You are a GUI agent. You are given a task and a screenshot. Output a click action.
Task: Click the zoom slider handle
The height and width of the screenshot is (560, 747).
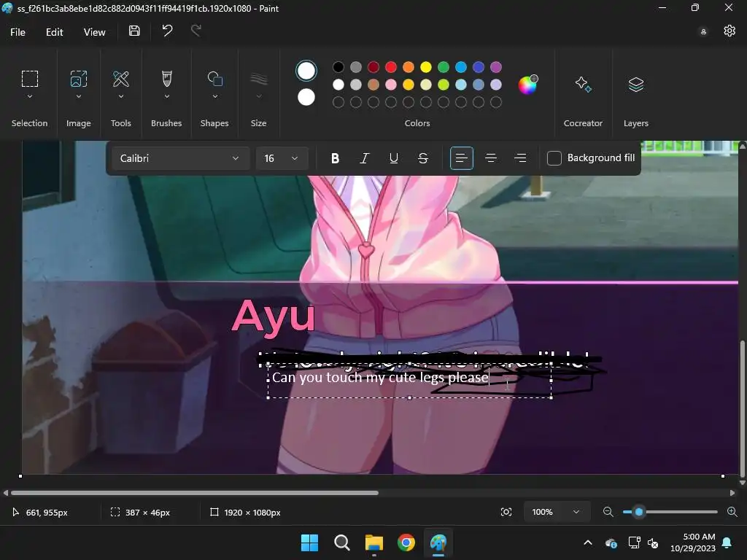tap(639, 512)
